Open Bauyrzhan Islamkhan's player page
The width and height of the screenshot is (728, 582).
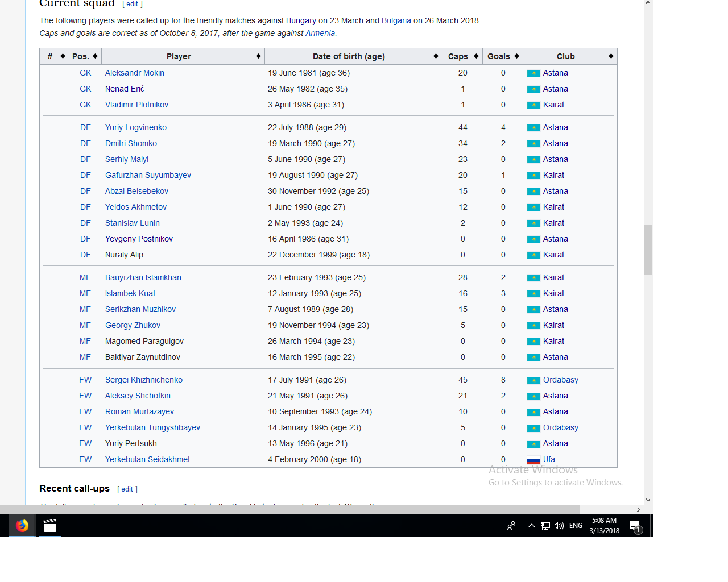tap(143, 277)
